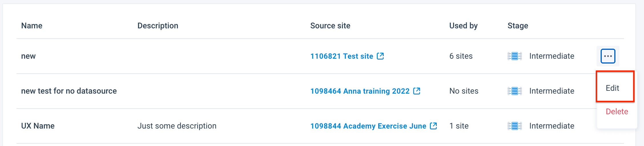Click the Name column header
Screen dimensions: 644x146
click(x=32, y=26)
